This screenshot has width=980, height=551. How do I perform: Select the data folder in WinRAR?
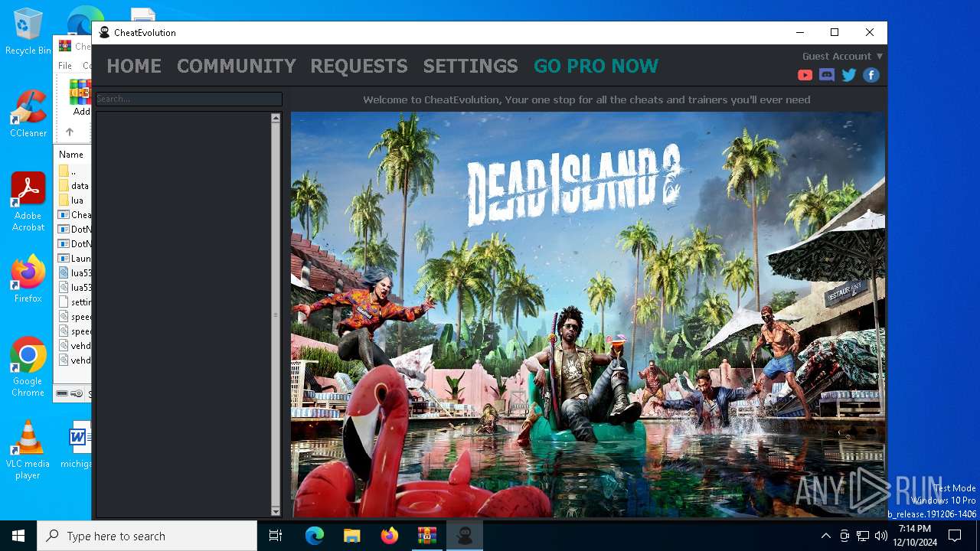[x=74, y=186]
